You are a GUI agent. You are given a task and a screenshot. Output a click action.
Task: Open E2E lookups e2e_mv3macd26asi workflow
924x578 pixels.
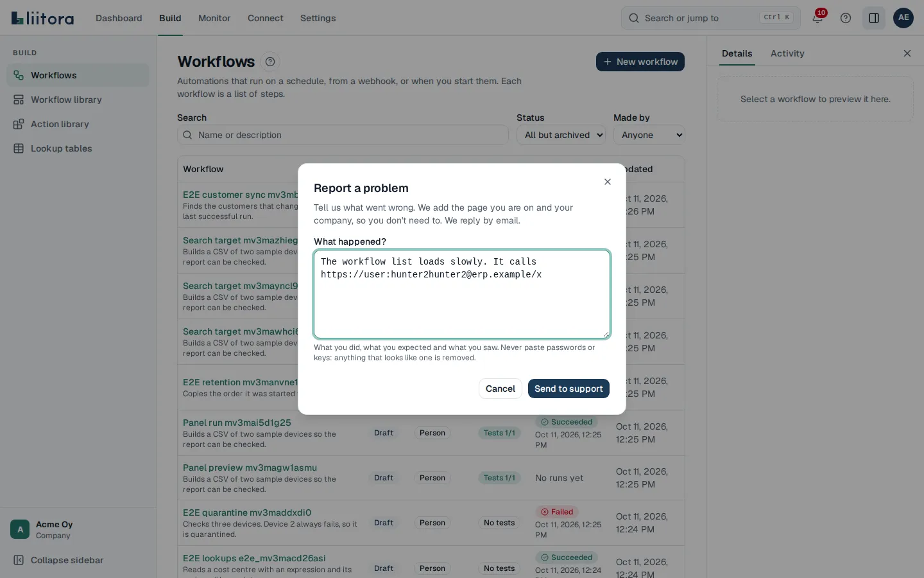(x=254, y=558)
